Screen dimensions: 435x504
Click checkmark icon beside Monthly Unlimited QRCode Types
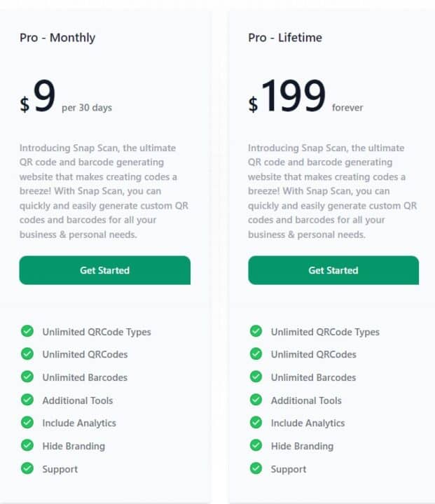pyautogui.click(x=27, y=331)
